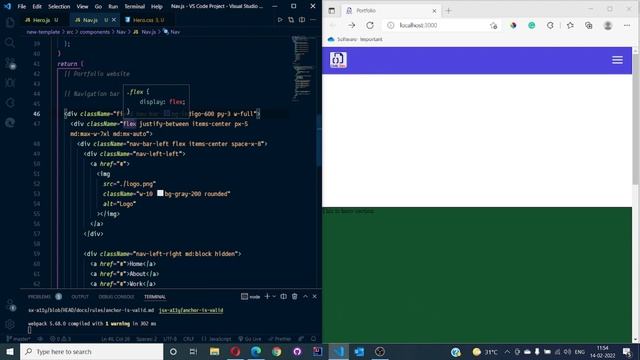Click the line and column indicator in status bar
640x360 pixels.
pyautogui.click(x=115, y=339)
